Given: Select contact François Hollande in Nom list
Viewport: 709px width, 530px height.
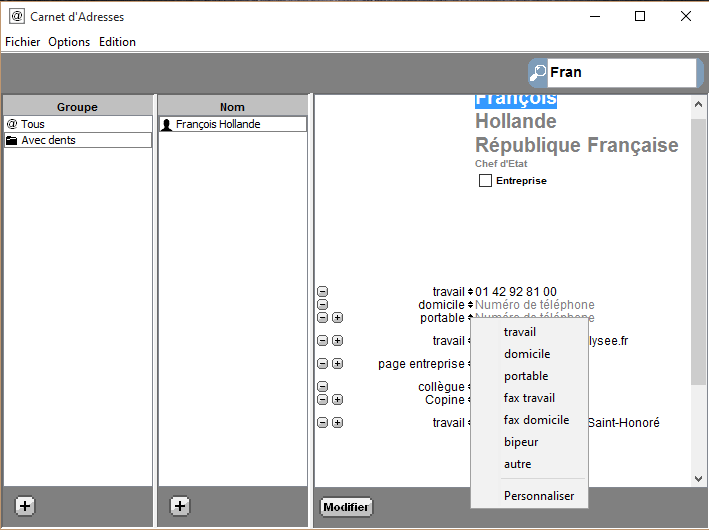Looking at the screenshot, I should click(x=232, y=124).
